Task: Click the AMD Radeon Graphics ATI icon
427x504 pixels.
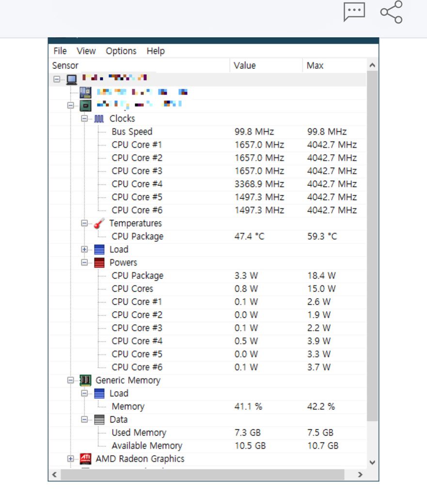Action: [x=85, y=459]
